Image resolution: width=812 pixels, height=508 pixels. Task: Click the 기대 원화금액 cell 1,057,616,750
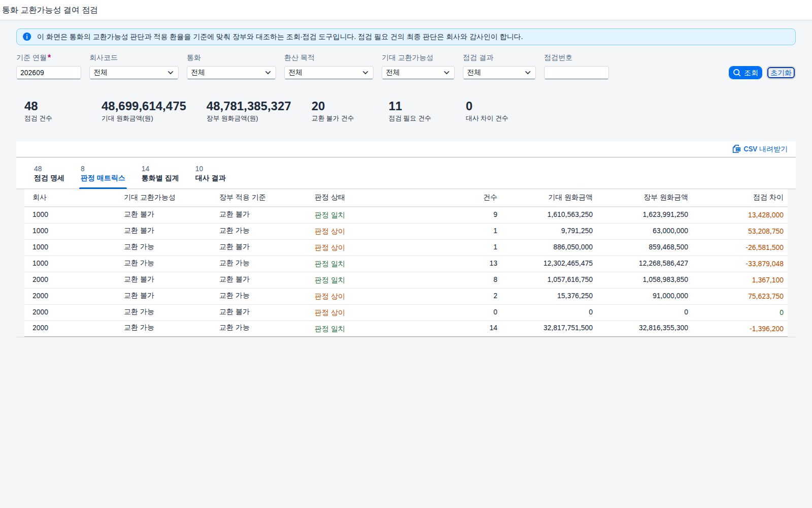(x=570, y=280)
